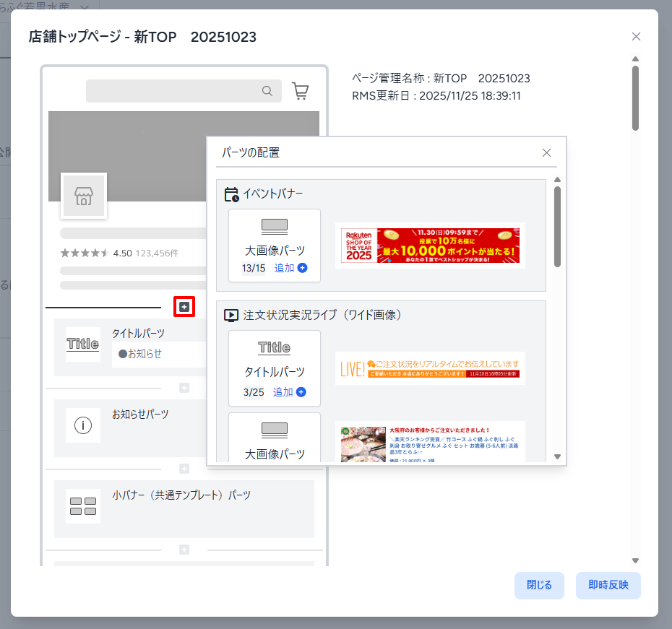
Task: Click plus icon below the お知らせパーツ block
Action: point(184,469)
